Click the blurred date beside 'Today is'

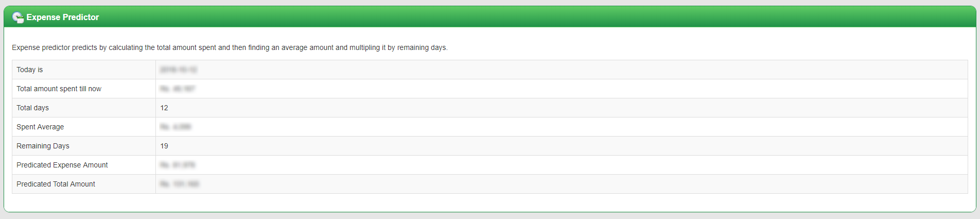[x=179, y=70]
